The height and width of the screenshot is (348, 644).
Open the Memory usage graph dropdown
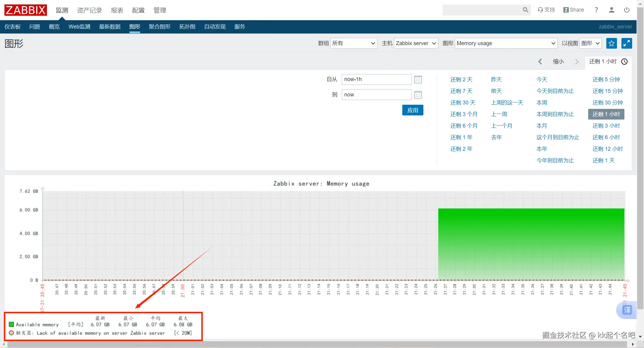(506, 43)
